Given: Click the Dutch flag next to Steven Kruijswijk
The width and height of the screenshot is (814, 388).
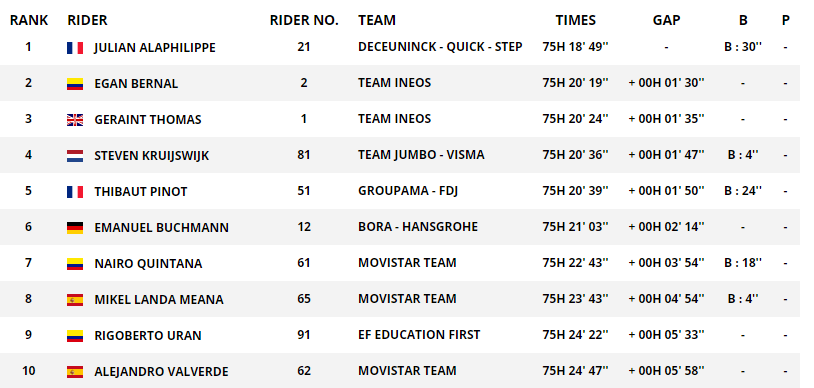Looking at the screenshot, I should [x=75, y=156].
